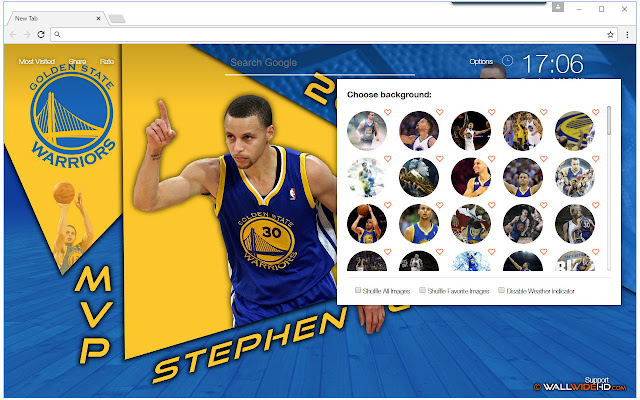Favorite the fifth background in row two
The width and height of the screenshot is (640, 400).
click(x=596, y=158)
